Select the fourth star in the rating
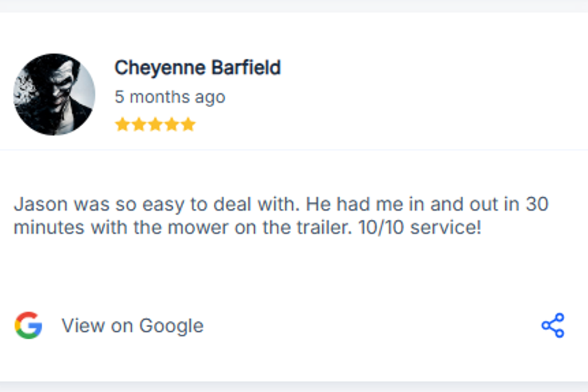Screen dimensions: 588x392 coord(172,124)
